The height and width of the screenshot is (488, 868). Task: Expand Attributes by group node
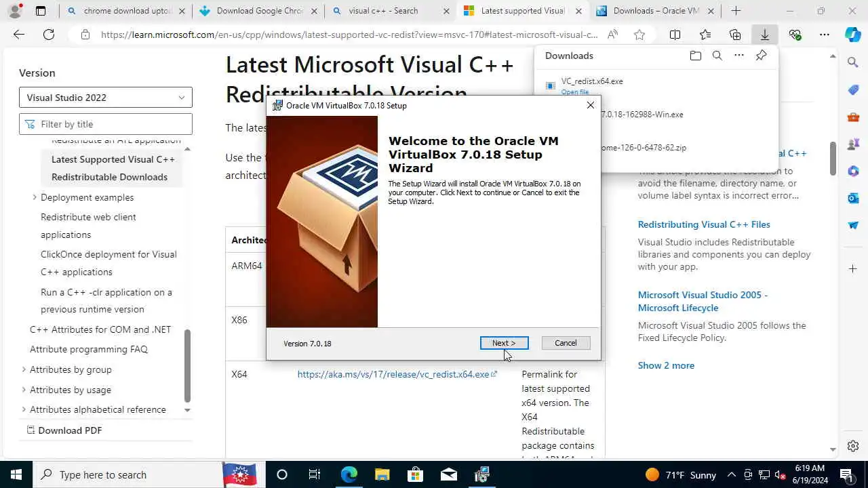pyautogui.click(x=24, y=369)
